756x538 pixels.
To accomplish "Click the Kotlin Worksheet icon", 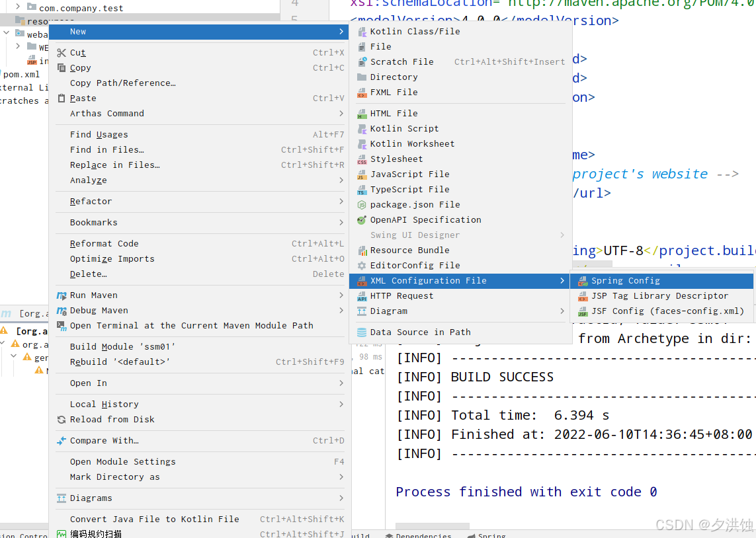I will (x=362, y=144).
